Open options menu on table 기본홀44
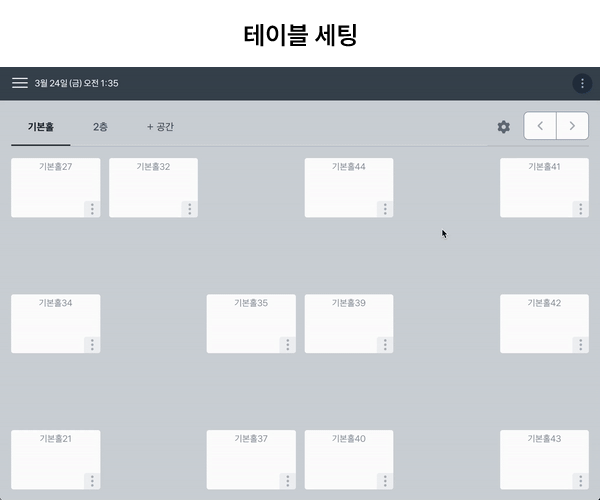Viewport: 600px width, 500px height. coord(385,209)
